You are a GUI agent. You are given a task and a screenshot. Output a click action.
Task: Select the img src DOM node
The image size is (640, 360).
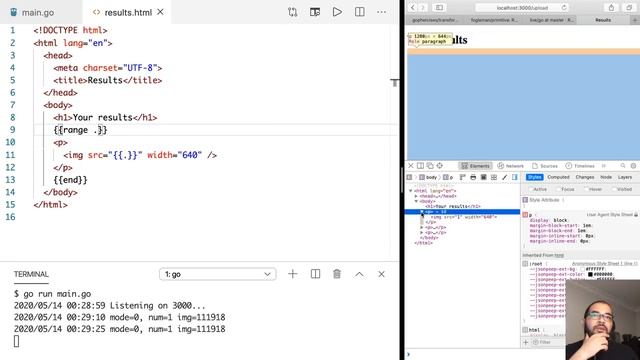pos(464,217)
